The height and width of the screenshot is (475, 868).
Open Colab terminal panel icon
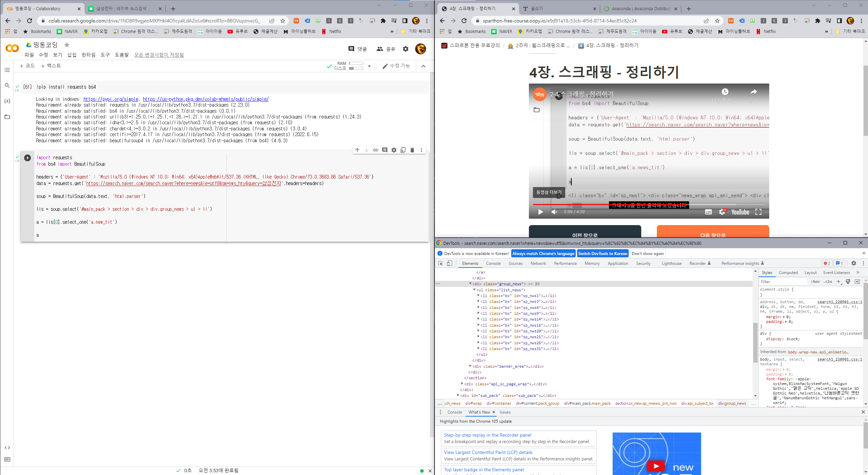pyautogui.click(x=7, y=459)
